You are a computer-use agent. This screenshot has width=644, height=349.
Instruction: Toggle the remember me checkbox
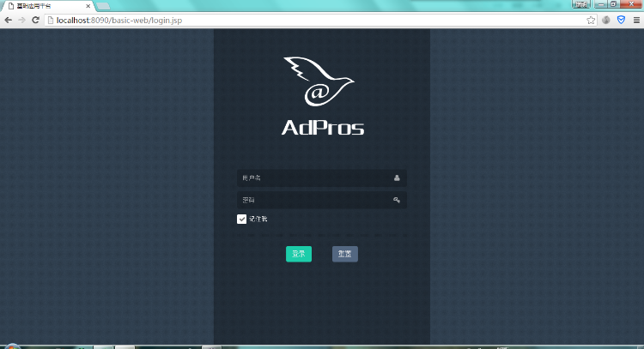click(241, 219)
